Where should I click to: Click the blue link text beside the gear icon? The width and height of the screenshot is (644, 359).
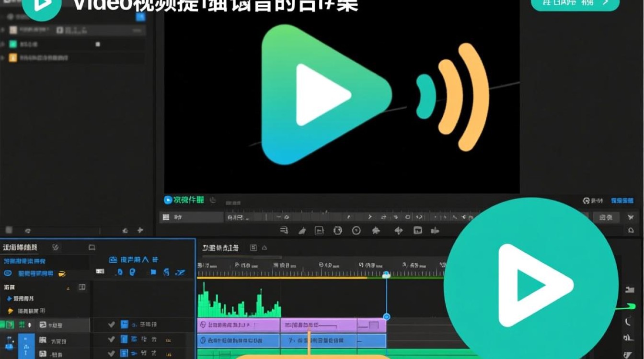[622, 201]
